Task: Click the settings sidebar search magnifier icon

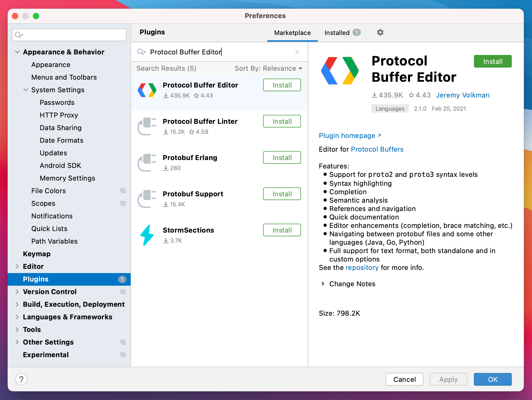Action: (x=19, y=35)
